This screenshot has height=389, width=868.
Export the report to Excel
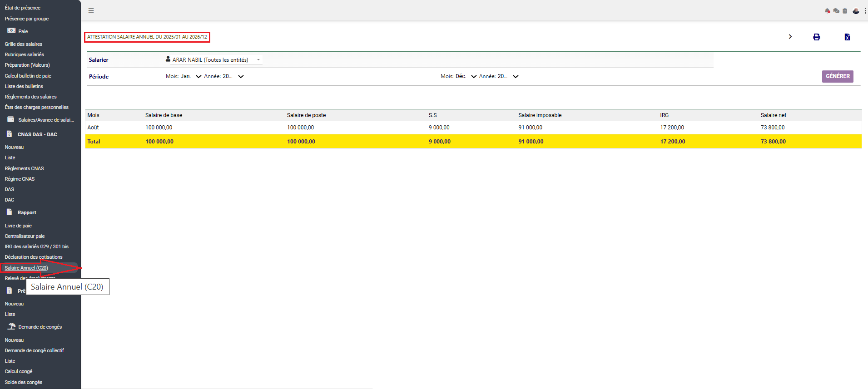[x=847, y=37]
